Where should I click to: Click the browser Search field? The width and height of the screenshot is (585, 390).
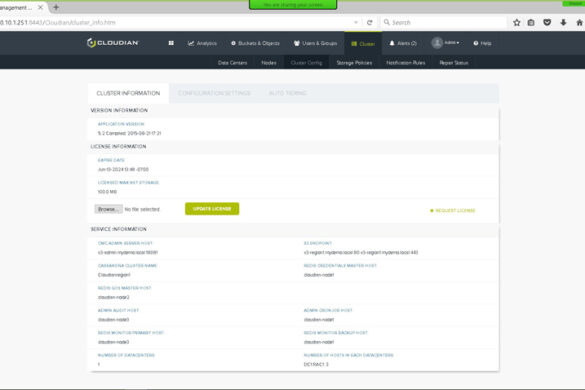tap(443, 22)
